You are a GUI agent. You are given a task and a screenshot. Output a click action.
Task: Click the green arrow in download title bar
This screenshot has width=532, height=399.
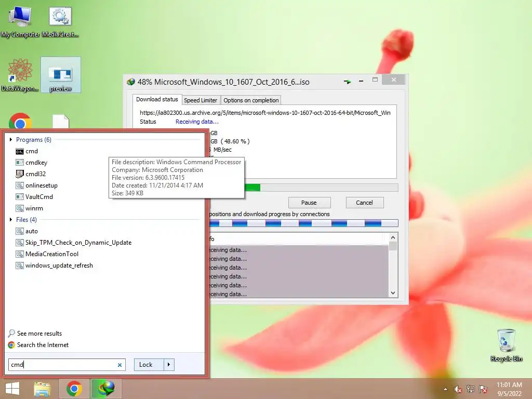coord(347,82)
